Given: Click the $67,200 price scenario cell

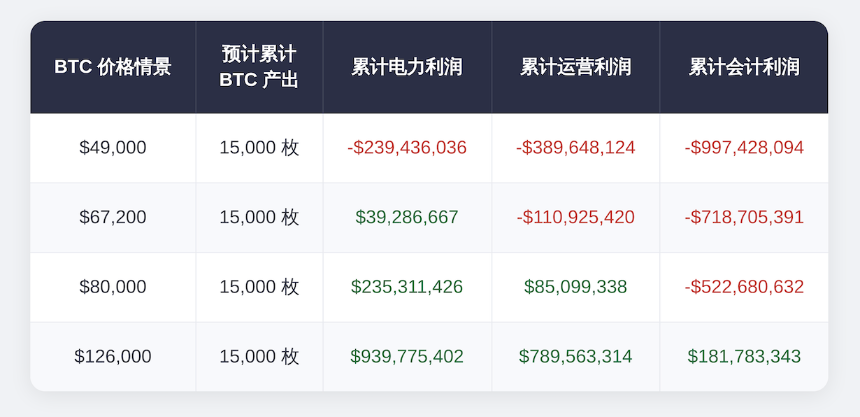Looking at the screenshot, I should click(113, 217).
